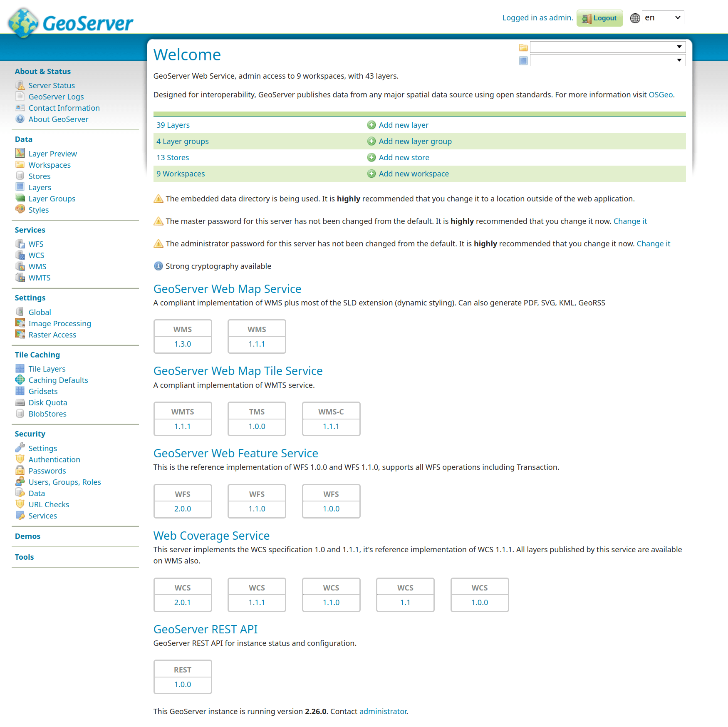Screen dimensions: 728x727
Task: Click the Contact Information card icon
Action: [20, 108]
